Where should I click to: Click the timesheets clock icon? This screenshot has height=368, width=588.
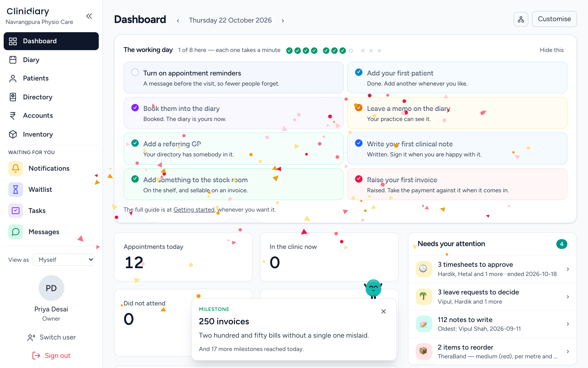tap(424, 269)
